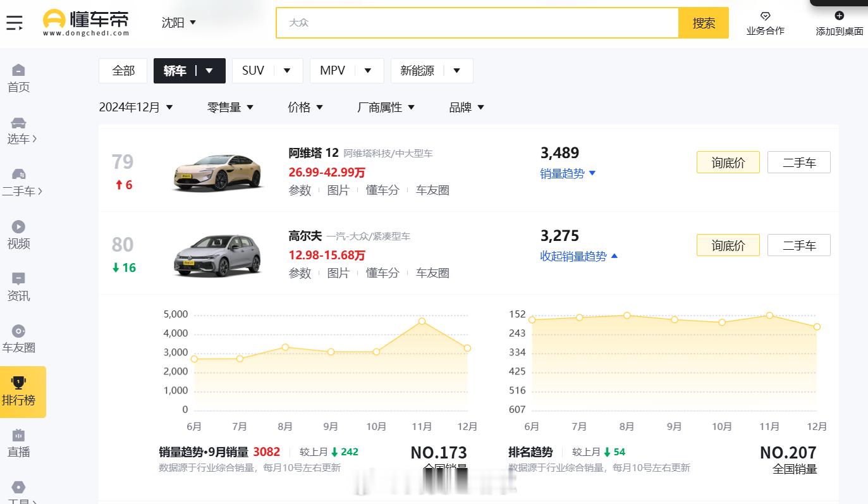This screenshot has height=504, width=868.
Task: Expand the MPV category dropdown
Action: click(368, 71)
